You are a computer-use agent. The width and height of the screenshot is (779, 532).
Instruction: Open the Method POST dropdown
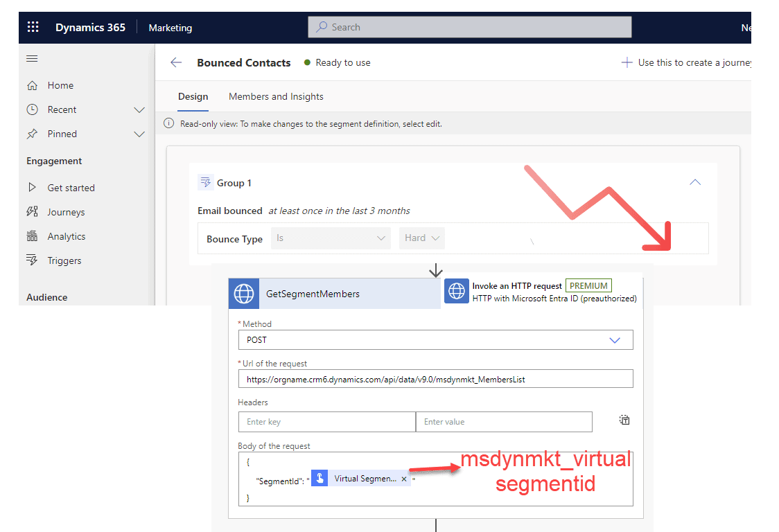[435, 340]
